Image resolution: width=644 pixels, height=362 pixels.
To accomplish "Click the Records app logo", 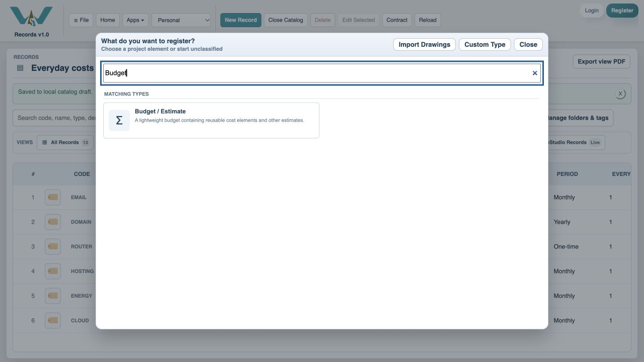I will pyautogui.click(x=31, y=17).
